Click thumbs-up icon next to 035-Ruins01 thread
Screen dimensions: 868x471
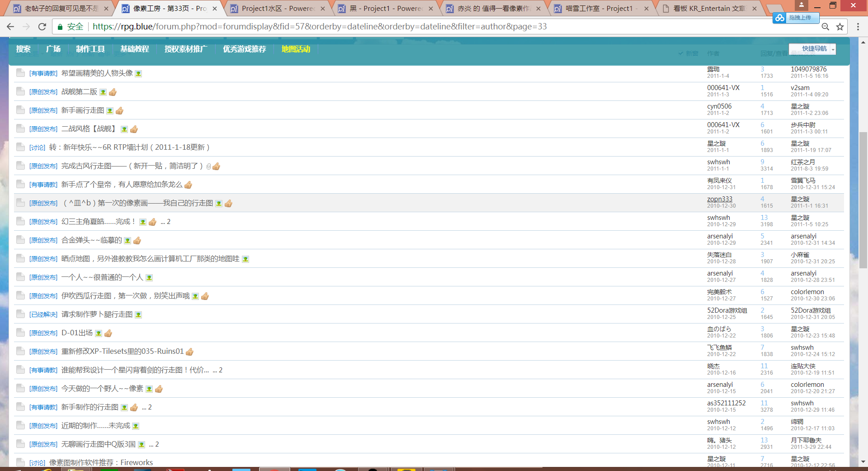189,352
